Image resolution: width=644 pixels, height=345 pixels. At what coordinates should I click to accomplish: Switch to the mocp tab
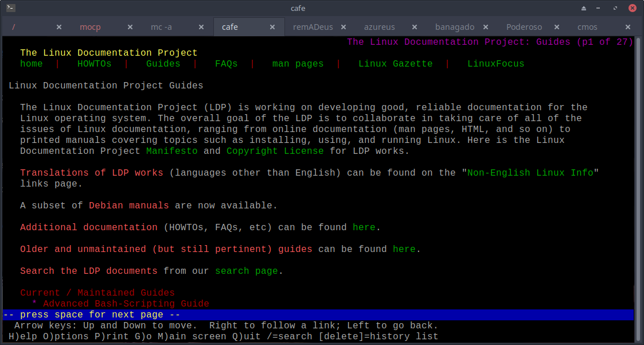[x=107, y=27]
